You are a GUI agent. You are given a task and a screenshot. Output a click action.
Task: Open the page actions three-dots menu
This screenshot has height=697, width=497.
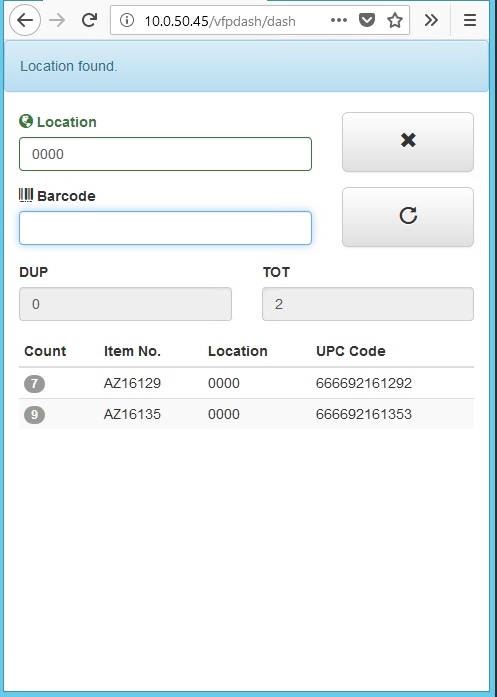coord(339,20)
